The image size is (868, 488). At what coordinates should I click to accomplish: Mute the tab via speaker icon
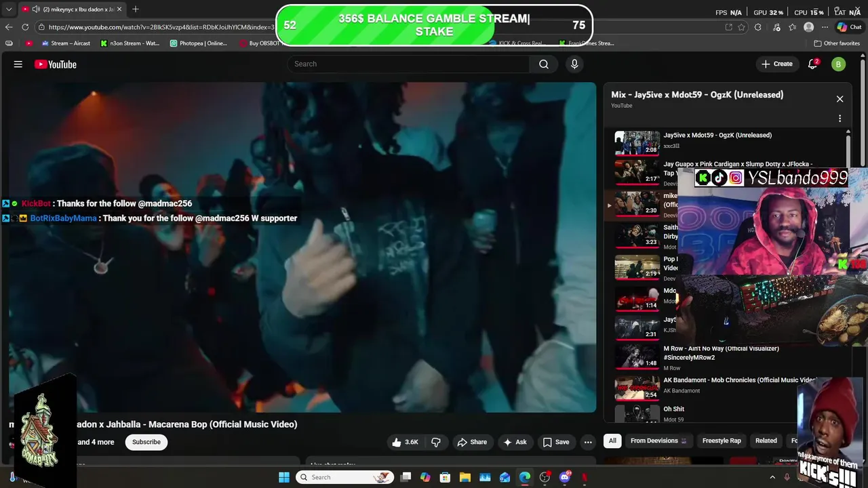(x=35, y=9)
